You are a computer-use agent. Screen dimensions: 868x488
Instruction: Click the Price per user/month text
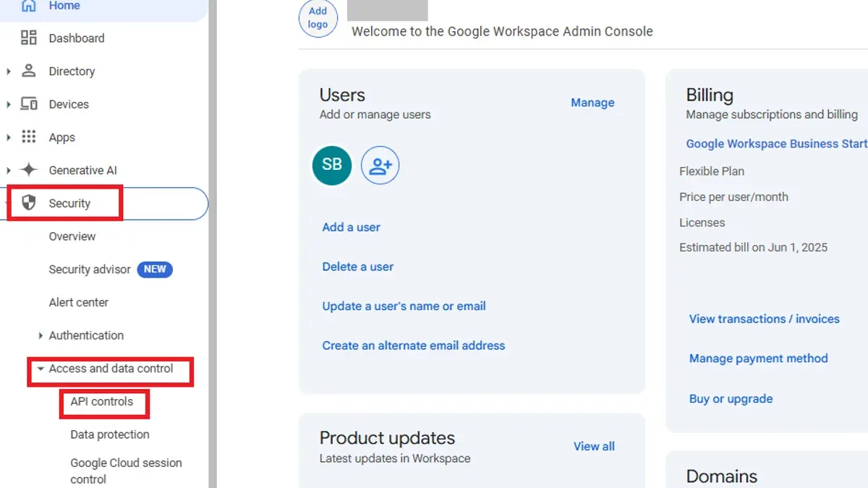click(x=733, y=197)
